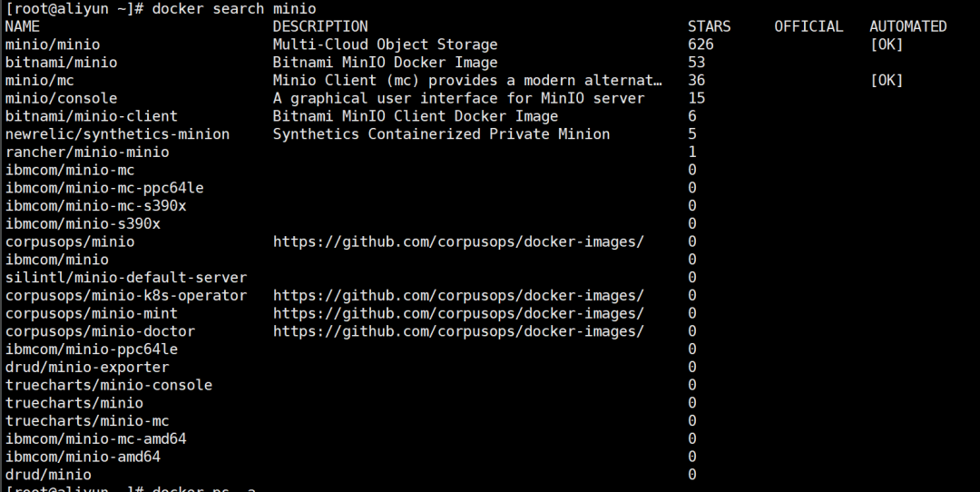Click the "docker search minio" command text
Image resolution: width=980 pixels, height=492 pixels.
pyautogui.click(x=234, y=9)
